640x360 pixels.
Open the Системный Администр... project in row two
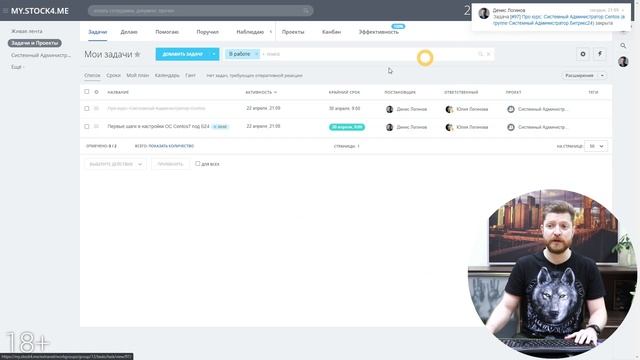(542, 127)
